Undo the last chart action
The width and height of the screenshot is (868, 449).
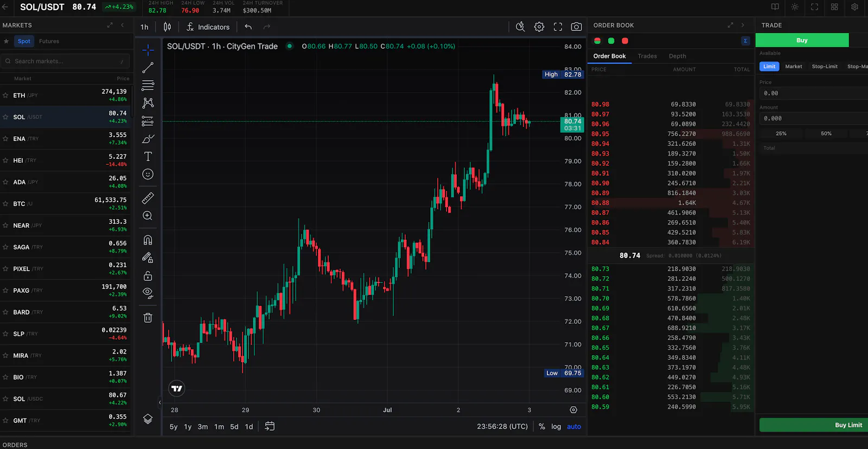tap(248, 27)
